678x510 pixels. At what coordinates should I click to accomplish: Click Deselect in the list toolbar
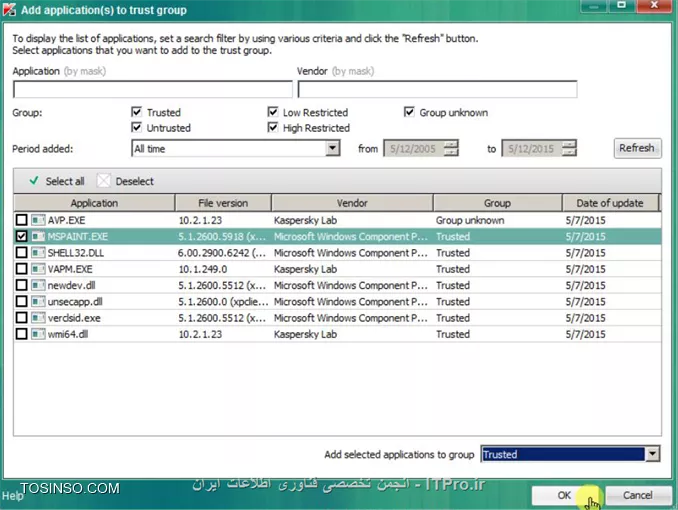pyautogui.click(x=125, y=181)
